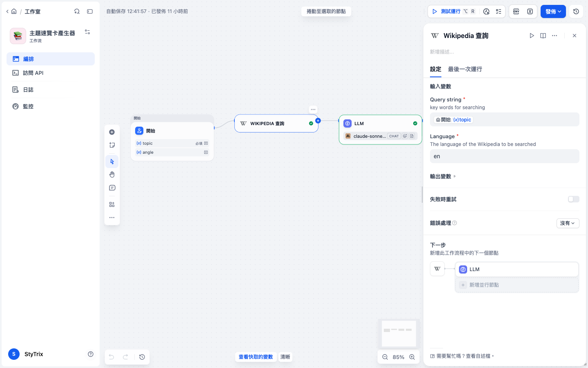Click the Query string input field

pos(505,120)
